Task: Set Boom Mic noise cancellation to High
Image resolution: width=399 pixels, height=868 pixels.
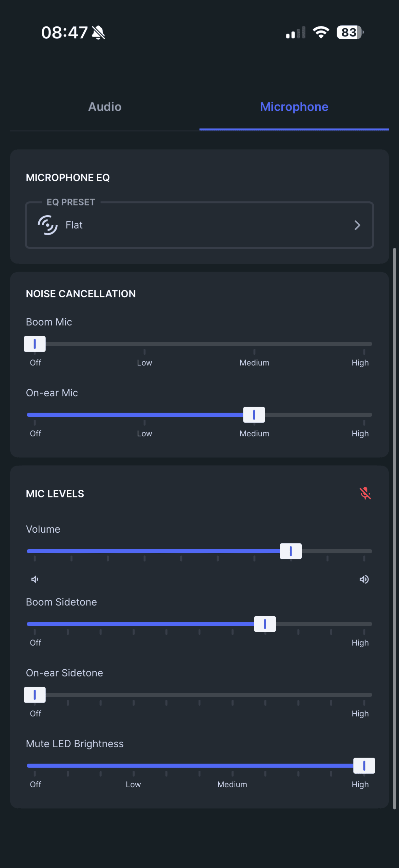Action: pyautogui.click(x=364, y=344)
